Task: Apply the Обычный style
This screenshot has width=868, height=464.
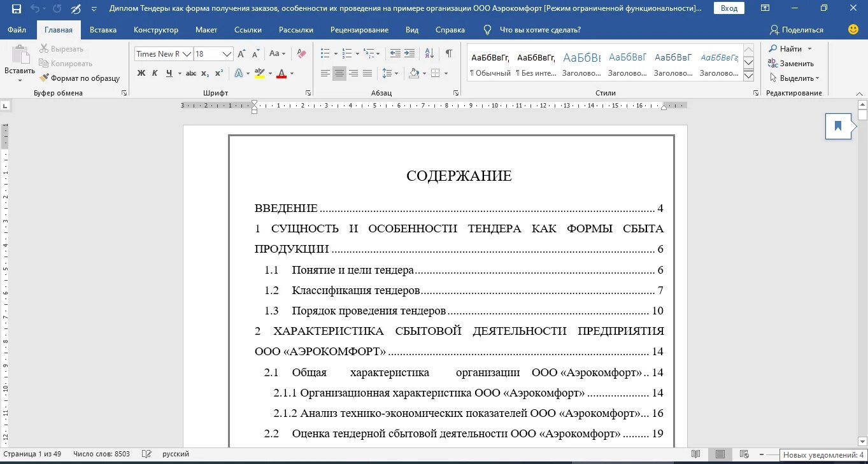Action: pyautogui.click(x=490, y=63)
